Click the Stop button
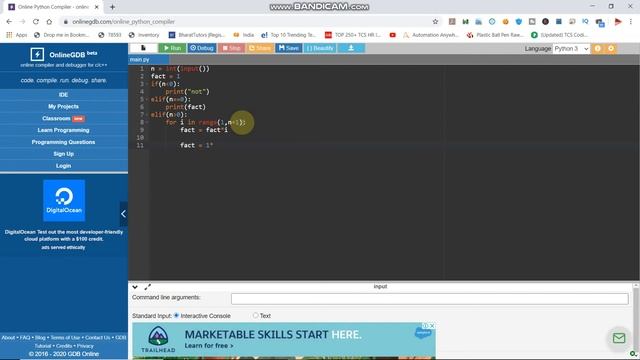This screenshot has width=640, height=360. pyautogui.click(x=231, y=48)
